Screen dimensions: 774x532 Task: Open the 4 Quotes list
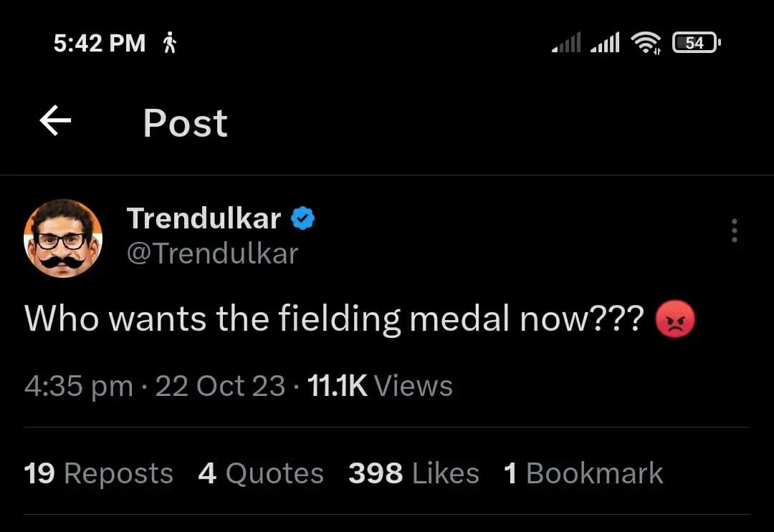[261, 473]
